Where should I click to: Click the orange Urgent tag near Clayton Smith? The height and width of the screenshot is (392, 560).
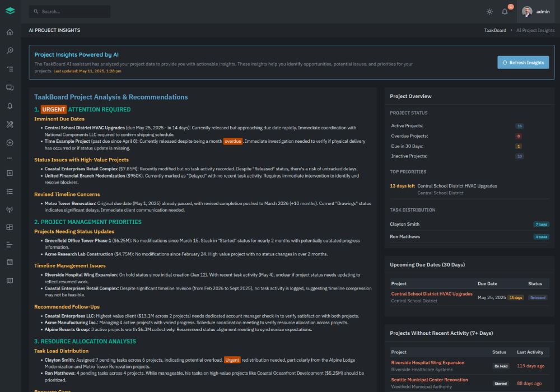[232, 360]
